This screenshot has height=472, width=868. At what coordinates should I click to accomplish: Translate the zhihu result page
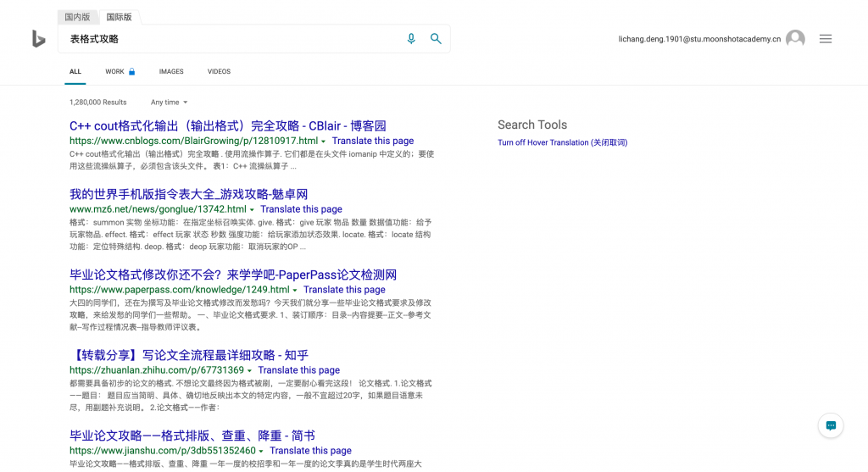tap(299, 370)
